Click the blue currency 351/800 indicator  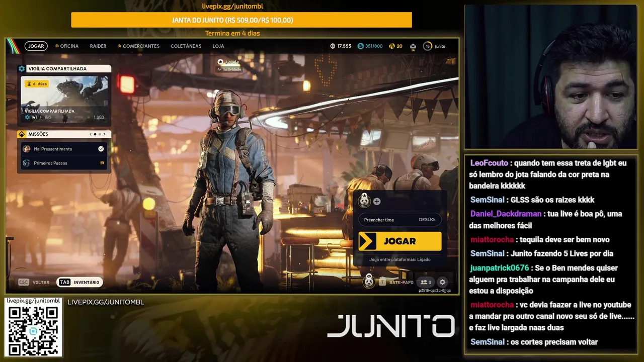coord(370,46)
